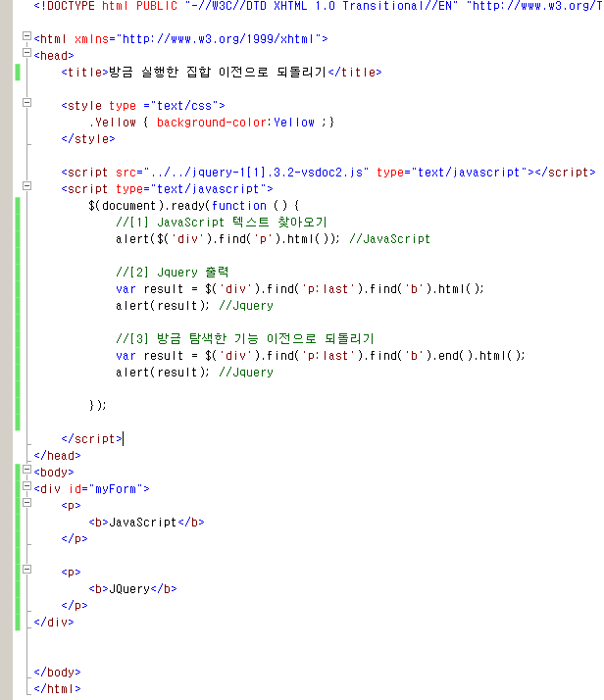Click the closing script tag with cursor

(x=91, y=439)
